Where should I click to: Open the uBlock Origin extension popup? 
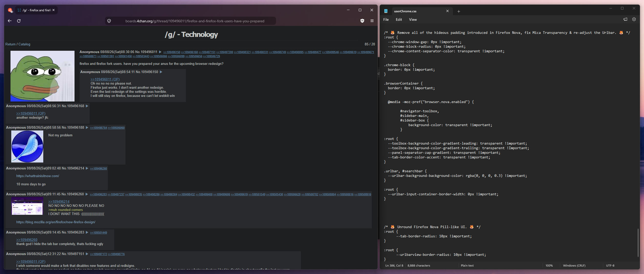tap(362, 21)
